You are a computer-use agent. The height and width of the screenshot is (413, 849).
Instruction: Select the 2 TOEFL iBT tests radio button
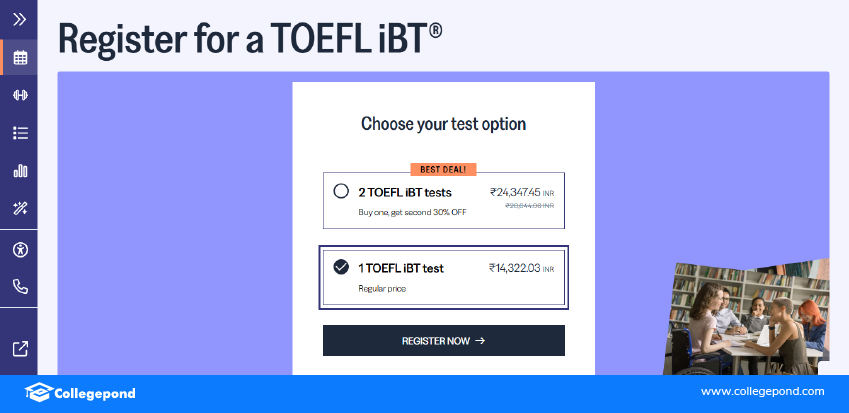[x=341, y=191]
